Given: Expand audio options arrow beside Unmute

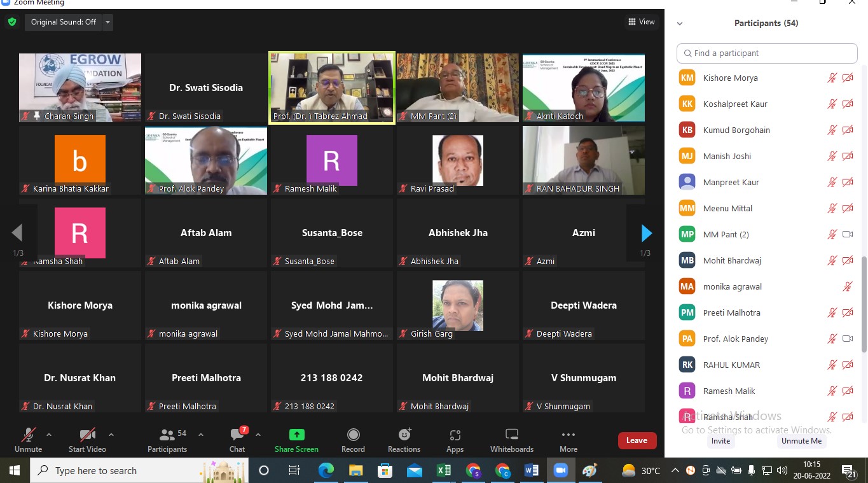Looking at the screenshot, I should pos(49,435).
